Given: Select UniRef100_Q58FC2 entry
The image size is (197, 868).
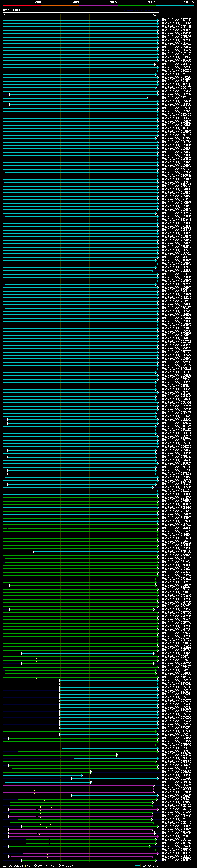Looking at the screenshot, I should pos(177,758).
